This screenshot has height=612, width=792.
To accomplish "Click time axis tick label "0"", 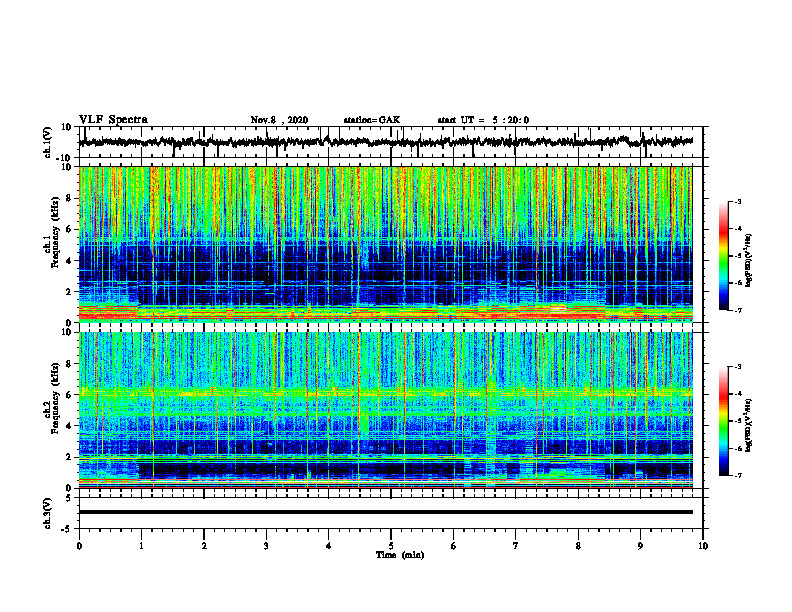I will (79, 546).
